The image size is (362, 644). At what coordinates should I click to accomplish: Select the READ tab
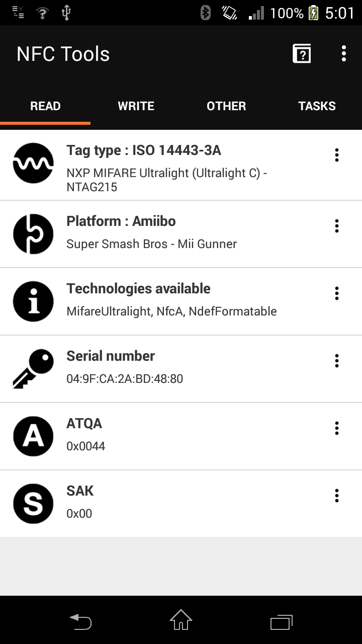tap(45, 106)
